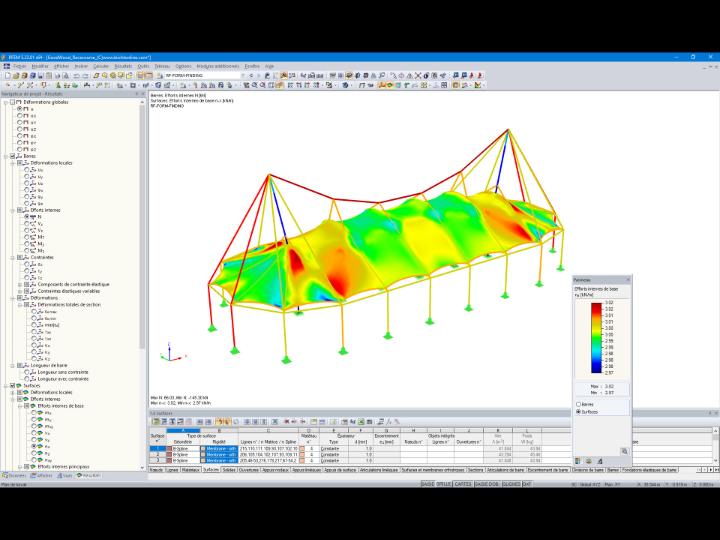Collapse the Déformations locales node

(x=13, y=163)
